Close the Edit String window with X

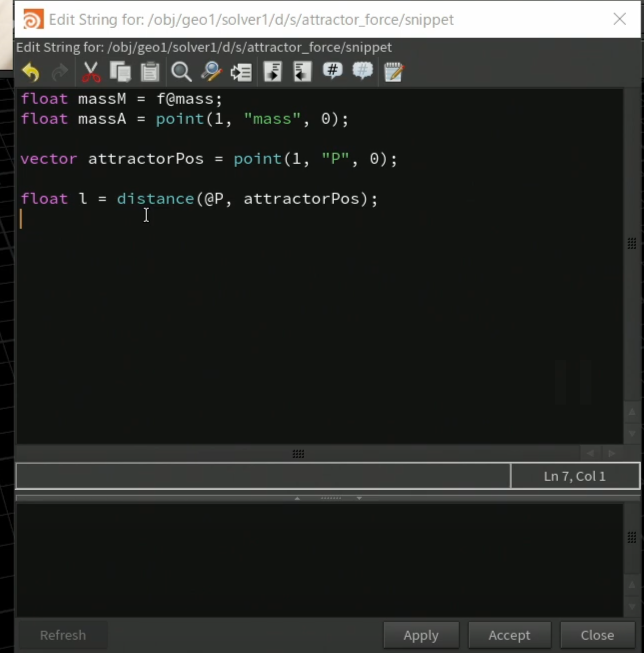620,19
